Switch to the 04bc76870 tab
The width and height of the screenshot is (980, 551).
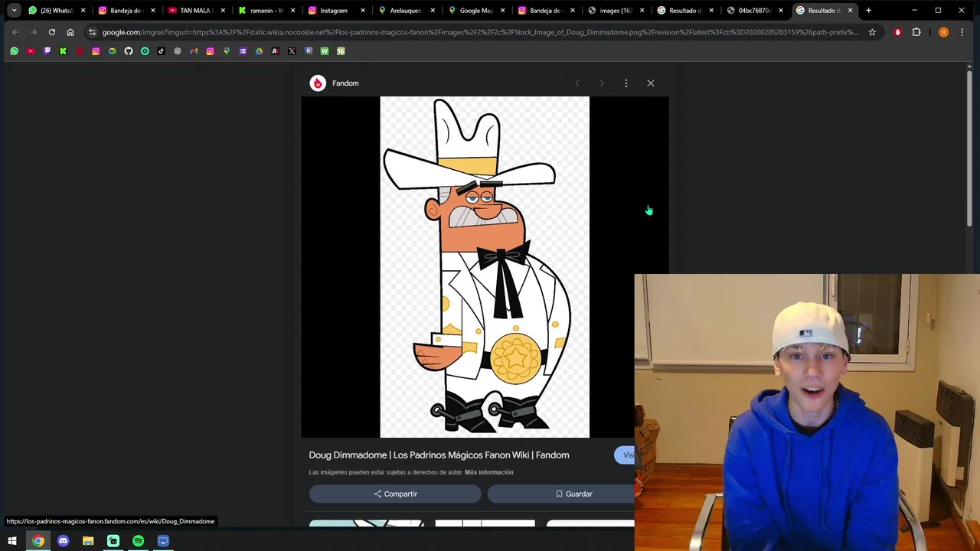(x=754, y=11)
